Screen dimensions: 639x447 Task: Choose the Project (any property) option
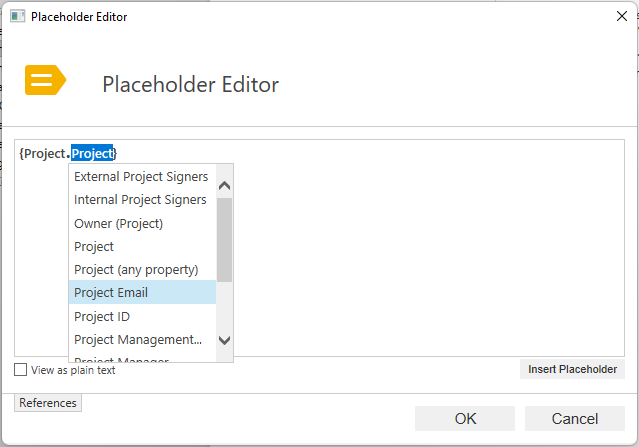136,270
